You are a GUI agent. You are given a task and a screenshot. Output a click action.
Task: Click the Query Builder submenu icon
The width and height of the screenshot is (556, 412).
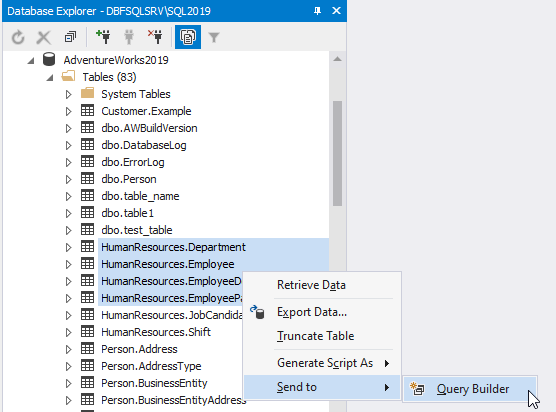click(417, 389)
